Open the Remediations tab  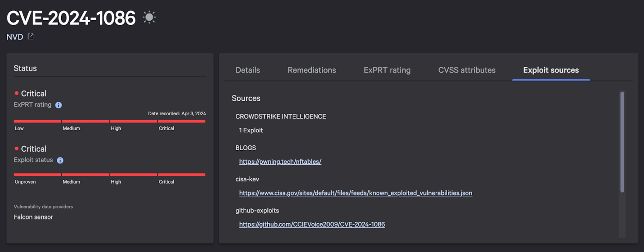click(311, 70)
